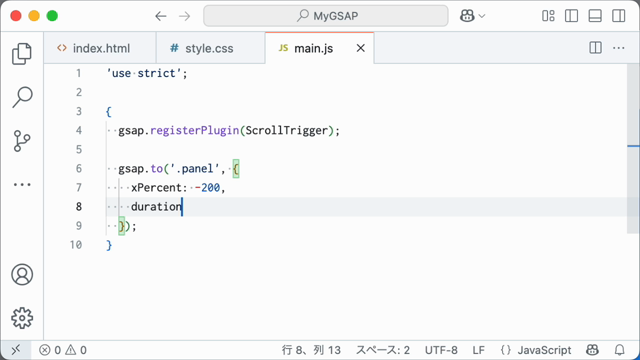The height and width of the screenshot is (360, 640).
Task: Toggle the bottom panel visibility
Action: point(595,16)
